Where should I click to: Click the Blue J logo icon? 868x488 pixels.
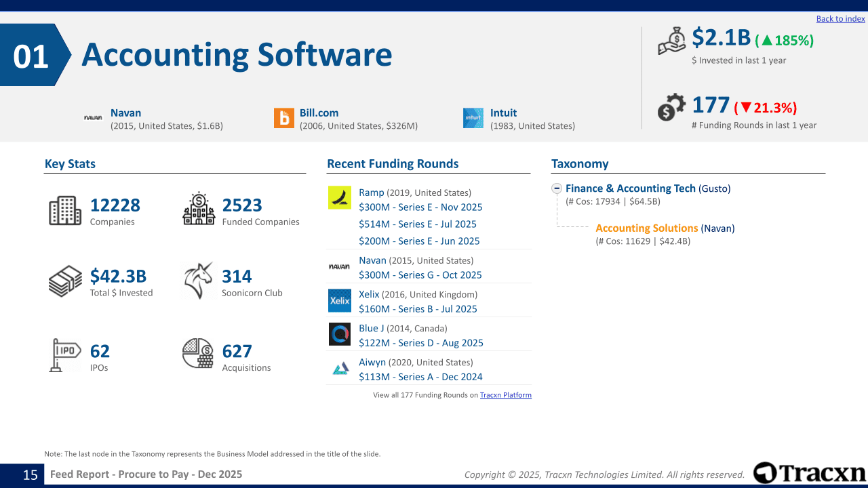point(340,334)
